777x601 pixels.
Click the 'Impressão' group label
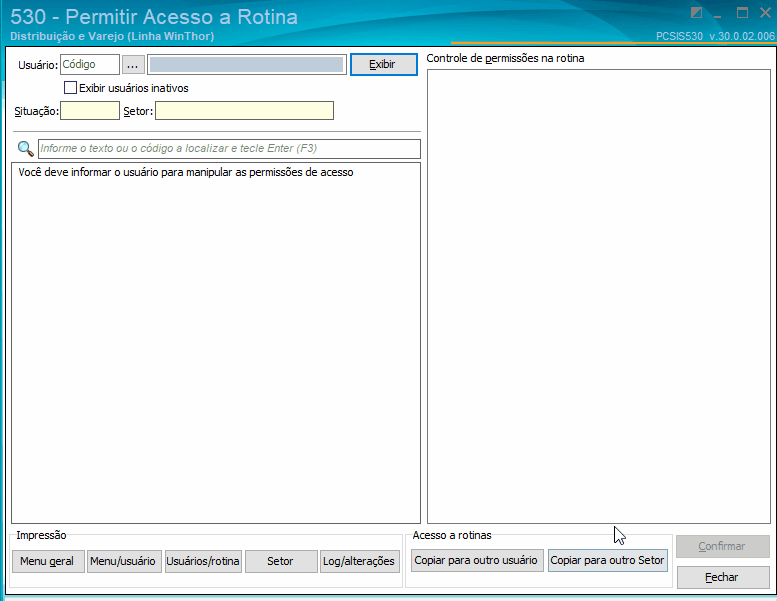pyautogui.click(x=41, y=535)
